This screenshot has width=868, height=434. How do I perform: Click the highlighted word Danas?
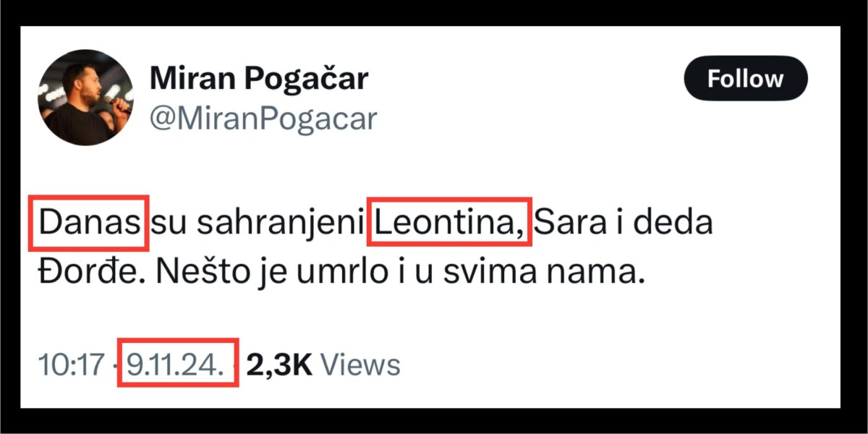[x=88, y=223]
